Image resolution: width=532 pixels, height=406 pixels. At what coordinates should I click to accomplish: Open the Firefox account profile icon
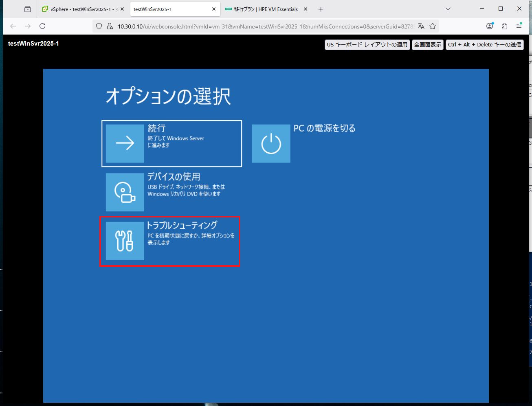pyautogui.click(x=490, y=26)
